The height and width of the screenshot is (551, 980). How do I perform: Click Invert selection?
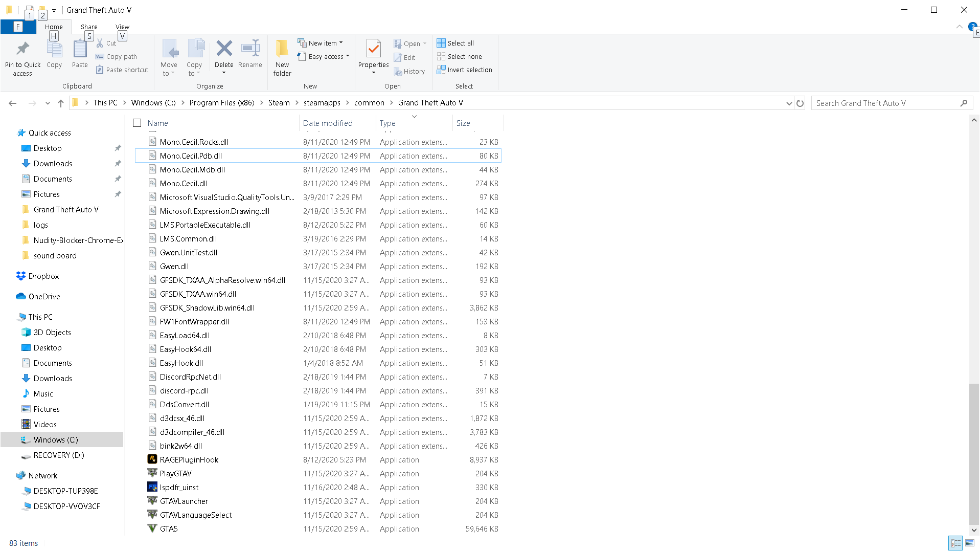pyautogui.click(x=465, y=70)
